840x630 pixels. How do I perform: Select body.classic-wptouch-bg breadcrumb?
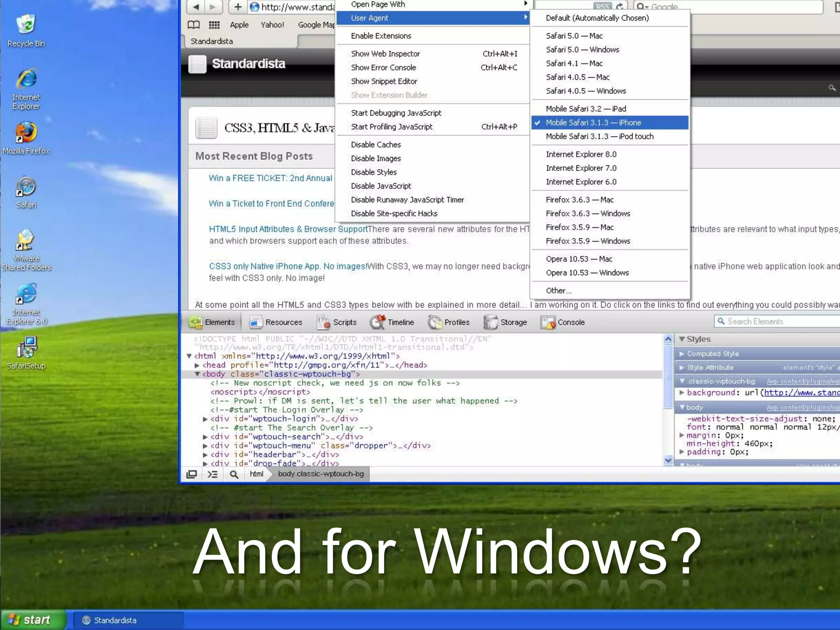(321, 474)
